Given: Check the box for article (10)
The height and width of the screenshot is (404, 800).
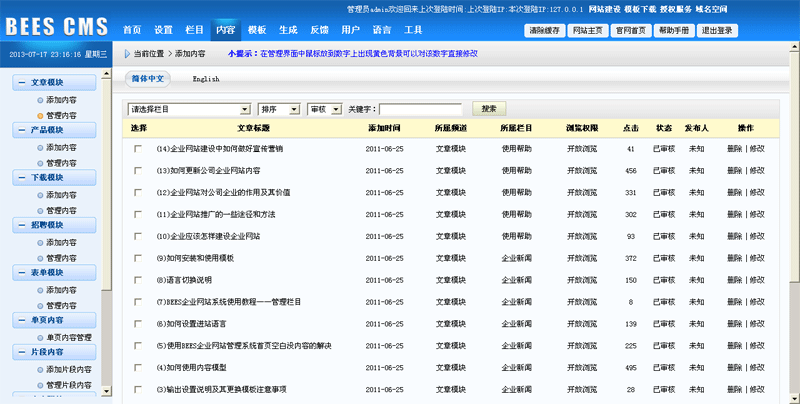Looking at the screenshot, I should click(x=138, y=236).
